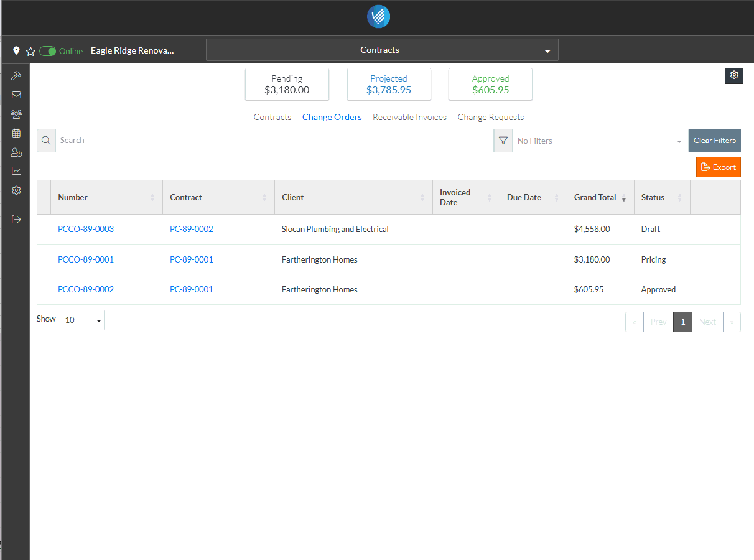Toggle the star favorite for the project
The width and height of the screenshot is (754, 560).
tap(30, 51)
